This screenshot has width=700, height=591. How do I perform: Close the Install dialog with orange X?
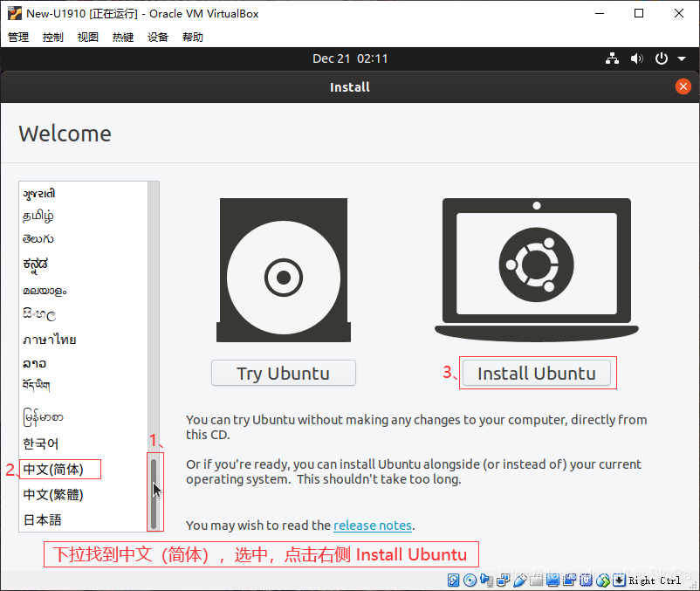click(683, 86)
